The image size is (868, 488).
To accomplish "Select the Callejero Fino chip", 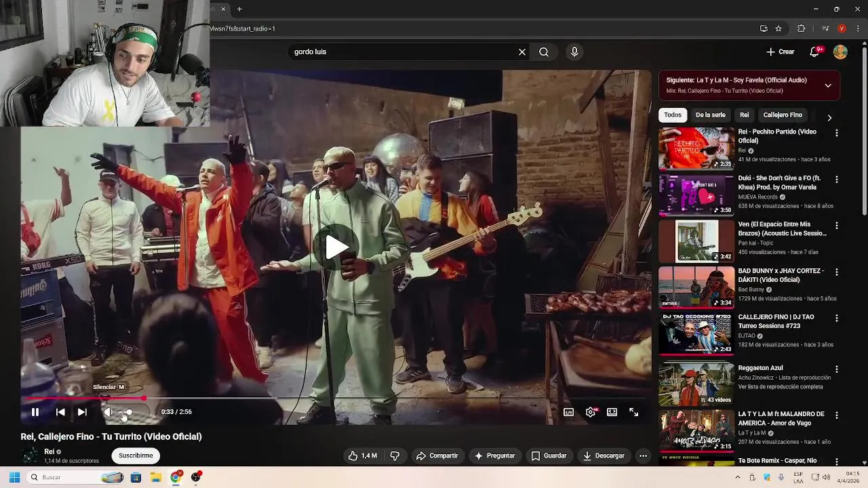I will 783,115.
